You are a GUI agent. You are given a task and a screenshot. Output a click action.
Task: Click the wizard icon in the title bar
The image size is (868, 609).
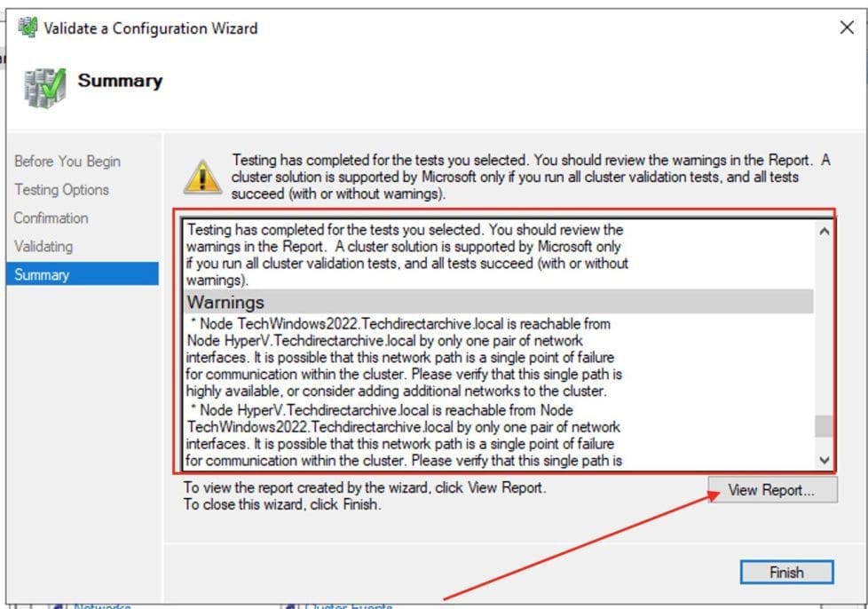(x=28, y=28)
